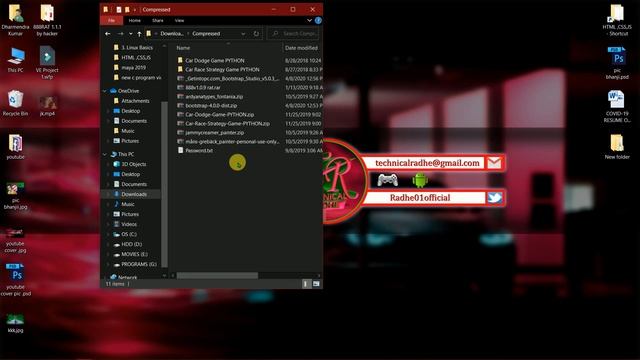Image resolution: width=640 pixels, height=360 pixels.
Task: Select bootstrap-4.0.0-dist.zip file
Action: [x=211, y=105]
